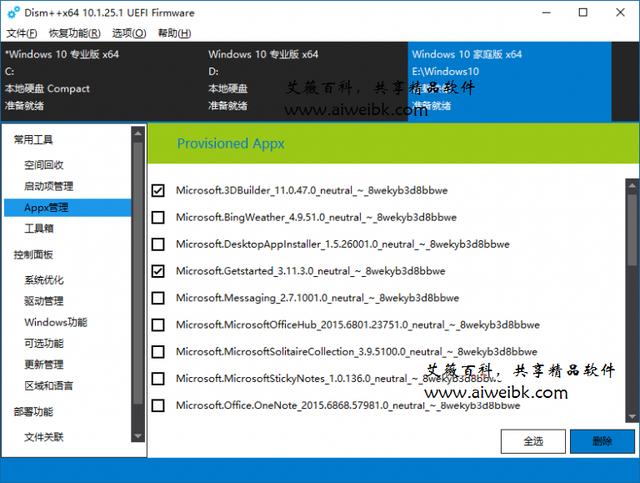Screen dimensions: 640x483
Task: Enable Microsoft.Office.OneNote checkbox
Action: tap(158, 405)
